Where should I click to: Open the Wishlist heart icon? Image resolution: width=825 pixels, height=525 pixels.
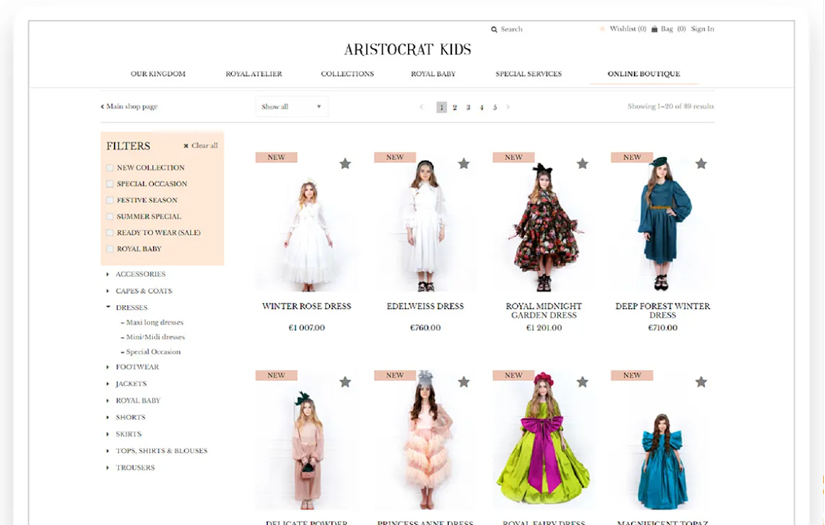[602, 29]
